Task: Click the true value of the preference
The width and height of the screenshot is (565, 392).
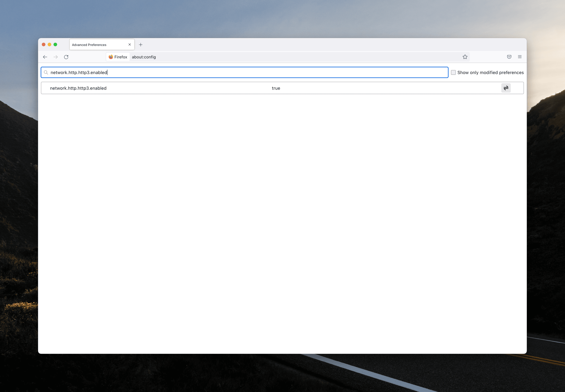Action: pos(276,88)
